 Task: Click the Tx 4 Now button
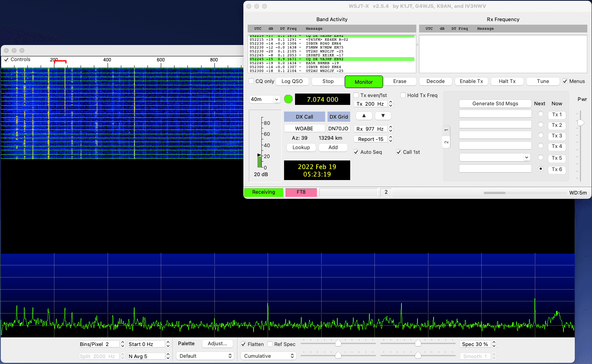tap(557, 146)
